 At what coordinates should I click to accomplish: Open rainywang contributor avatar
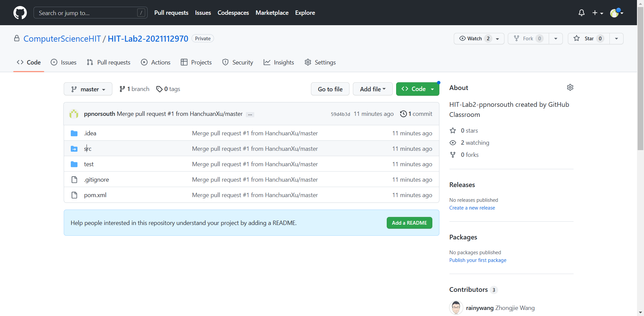pos(456,308)
